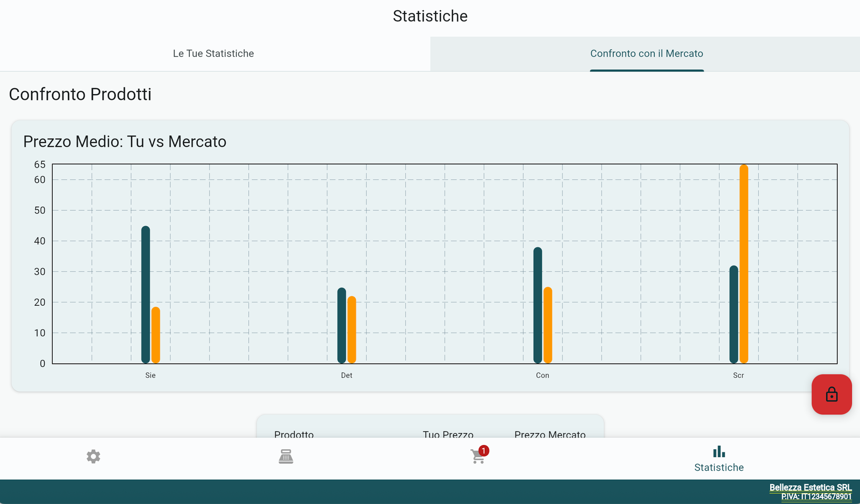This screenshot has height=504, width=860.
Task: Click the Prezzo Mercato column header
Action: (x=550, y=434)
